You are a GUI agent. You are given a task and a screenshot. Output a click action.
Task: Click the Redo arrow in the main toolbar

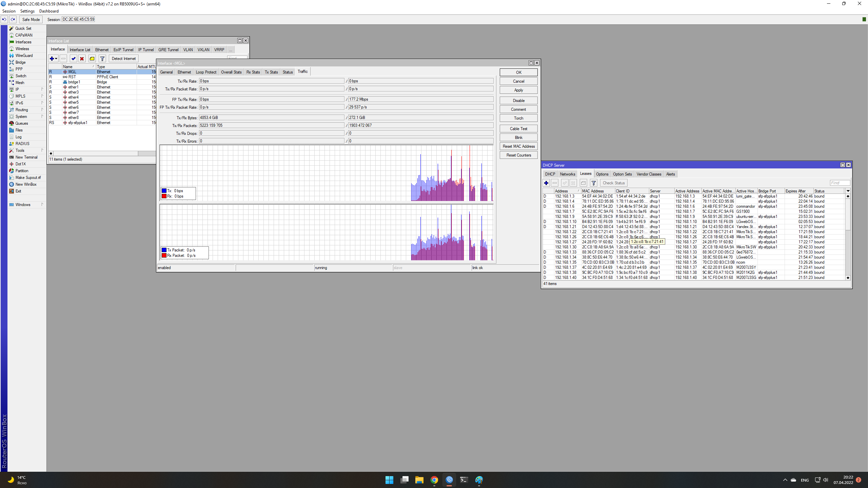pyautogui.click(x=13, y=19)
